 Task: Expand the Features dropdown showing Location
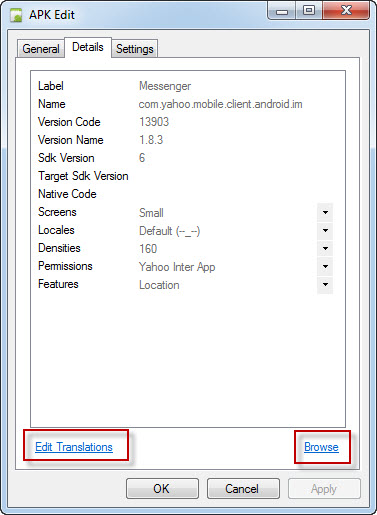click(x=325, y=284)
